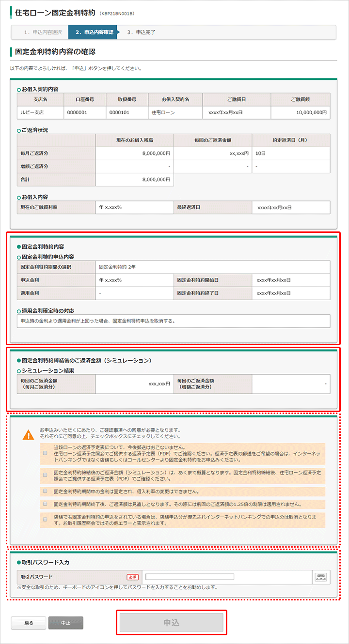Click page code KBP21BN001B
349x644 pixels.
[x=117, y=13]
